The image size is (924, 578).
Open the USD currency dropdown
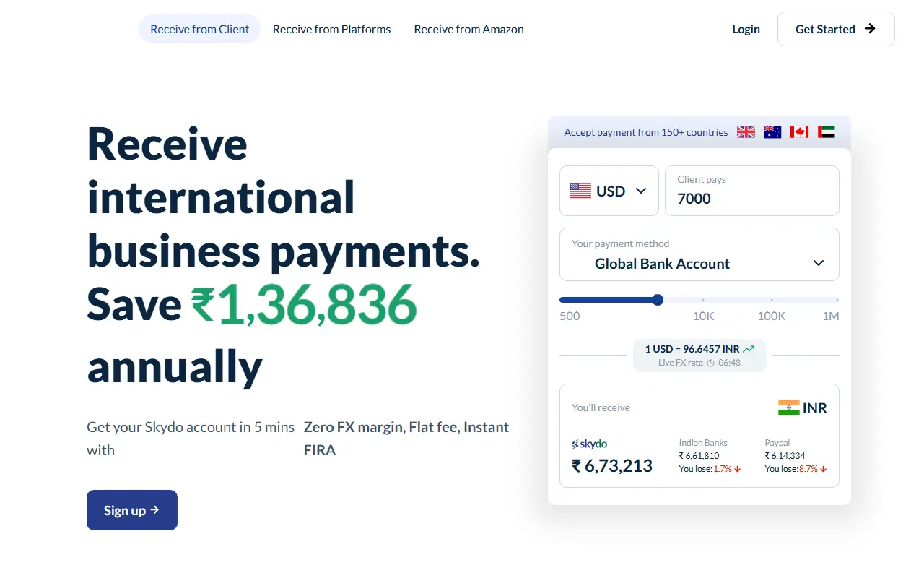(609, 191)
